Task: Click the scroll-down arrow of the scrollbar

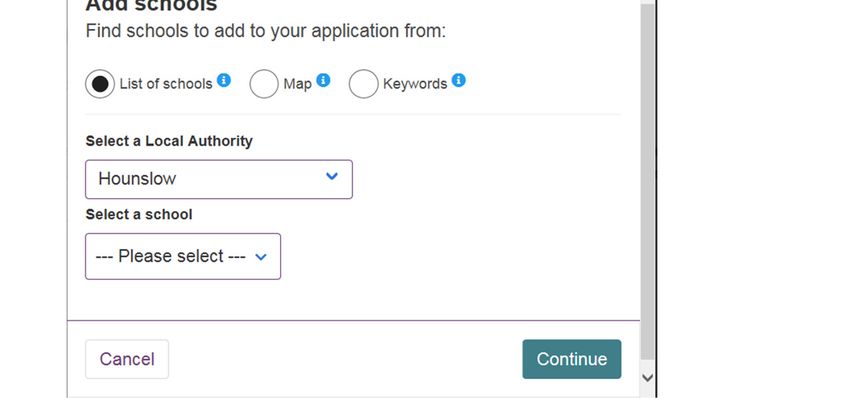Action: (647, 378)
